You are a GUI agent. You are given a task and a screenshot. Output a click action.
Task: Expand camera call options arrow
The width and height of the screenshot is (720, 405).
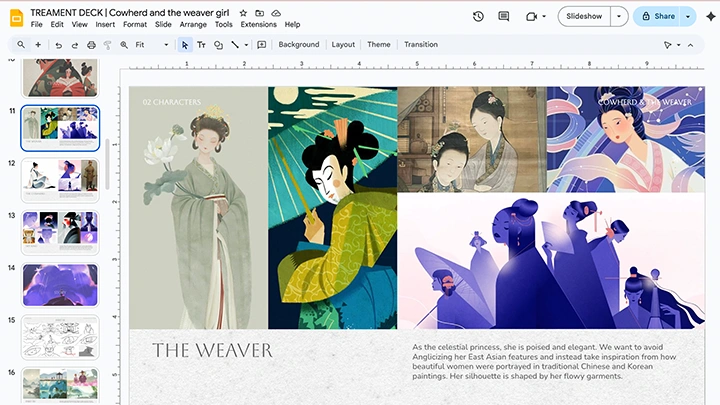pos(544,17)
